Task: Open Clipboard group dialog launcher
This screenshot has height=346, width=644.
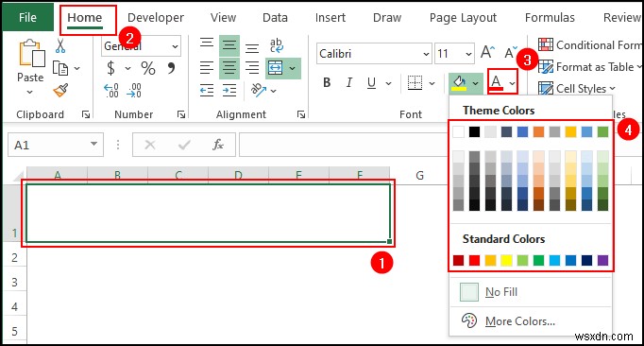Action: coord(86,114)
